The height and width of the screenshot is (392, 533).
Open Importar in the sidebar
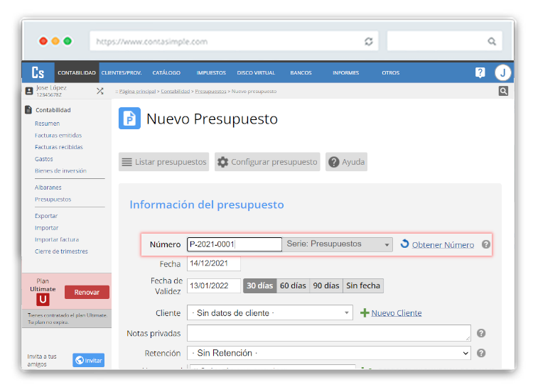pyautogui.click(x=47, y=228)
